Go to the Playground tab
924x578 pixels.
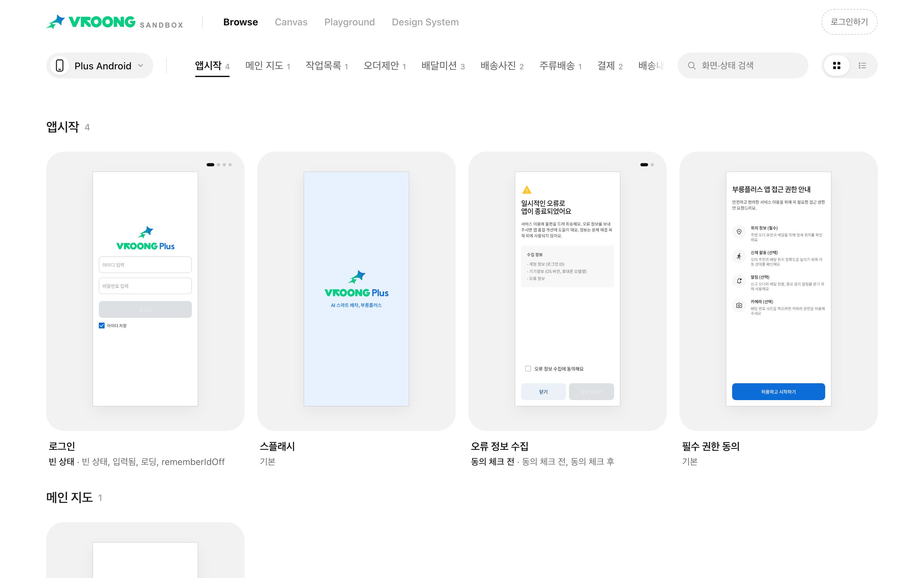[349, 22]
